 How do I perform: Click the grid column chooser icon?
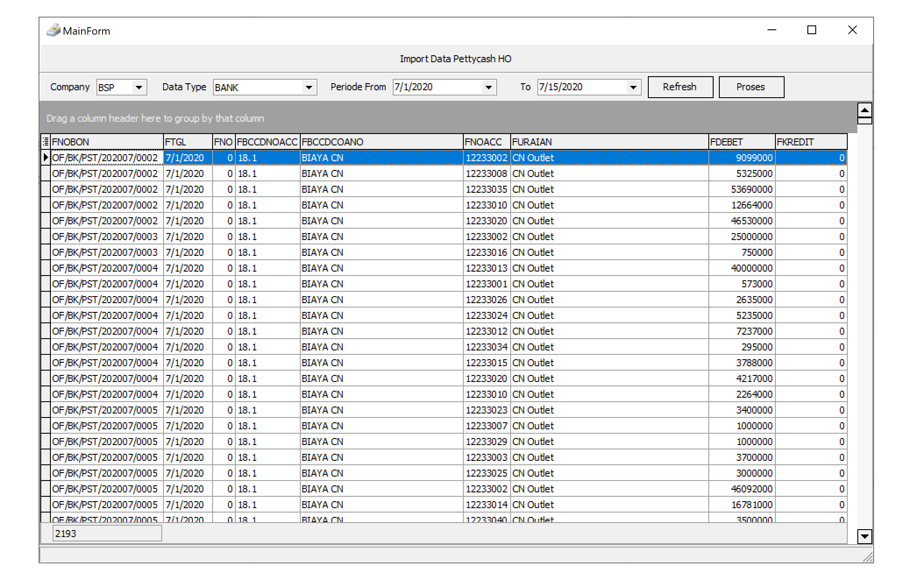tap(46, 141)
